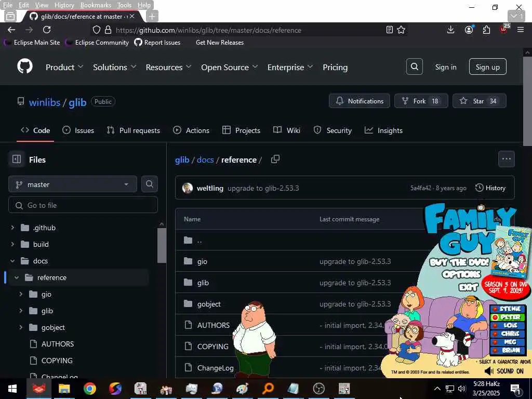Expand the gobject folder in file tree

pos(21,327)
